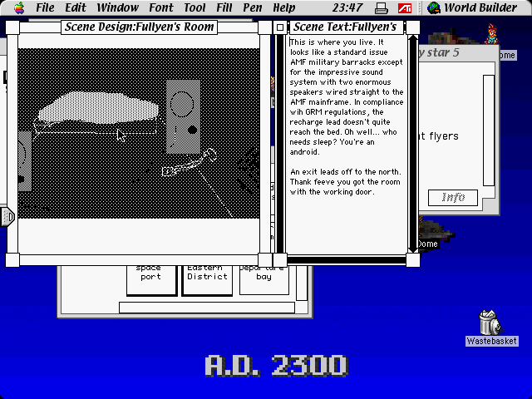Click the text line 'This is where you live. It'
The width and height of the screenshot is (532, 399).
[x=337, y=42]
